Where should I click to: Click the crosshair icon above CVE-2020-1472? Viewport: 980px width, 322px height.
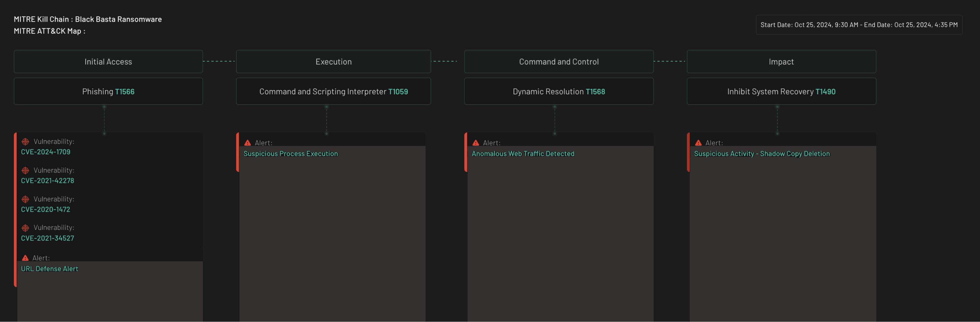(25, 199)
